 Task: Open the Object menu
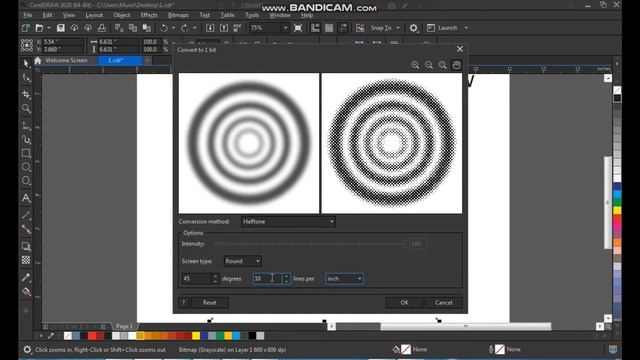coord(122,15)
